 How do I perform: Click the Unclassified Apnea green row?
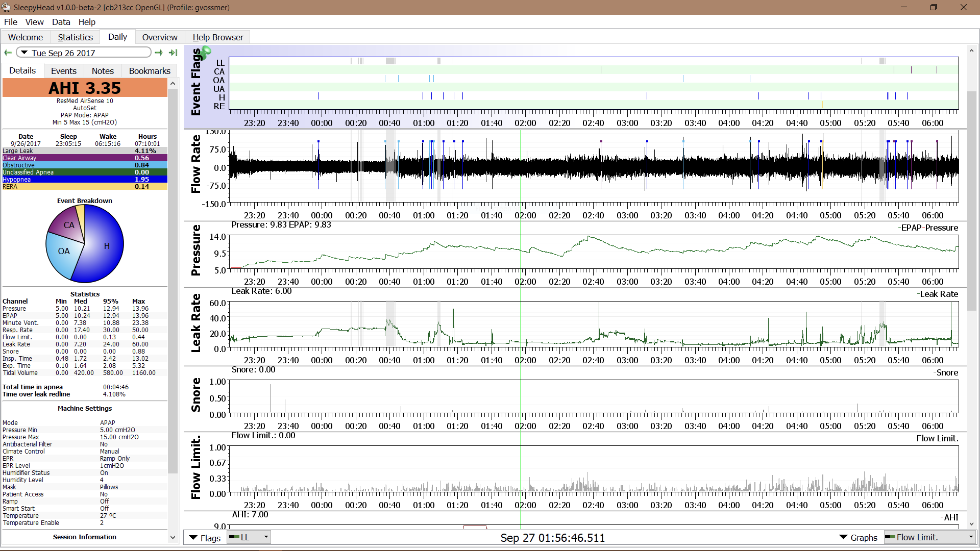(x=85, y=172)
